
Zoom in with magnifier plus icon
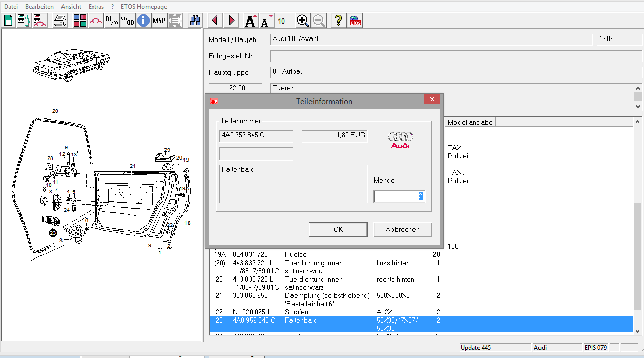(303, 21)
